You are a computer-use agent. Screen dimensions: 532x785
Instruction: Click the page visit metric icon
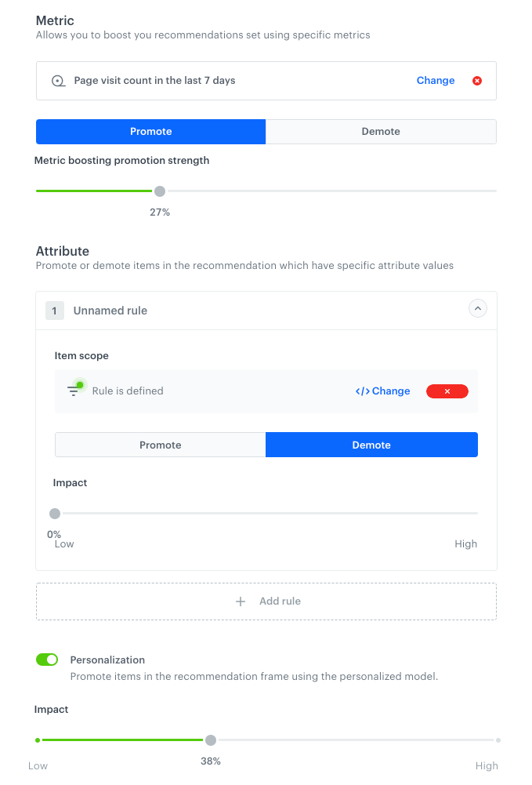tap(58, 80)
